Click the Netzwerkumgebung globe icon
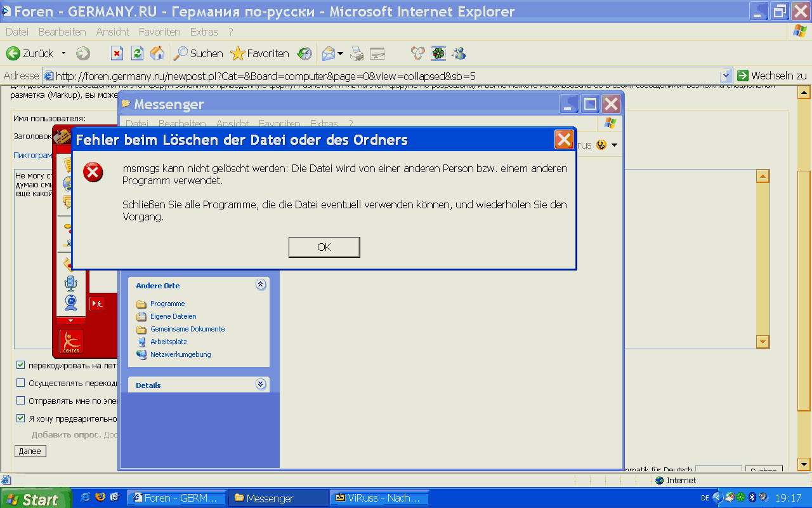This screenshot has height=508, width=812. pyautogui.click(x=141, y=354)
